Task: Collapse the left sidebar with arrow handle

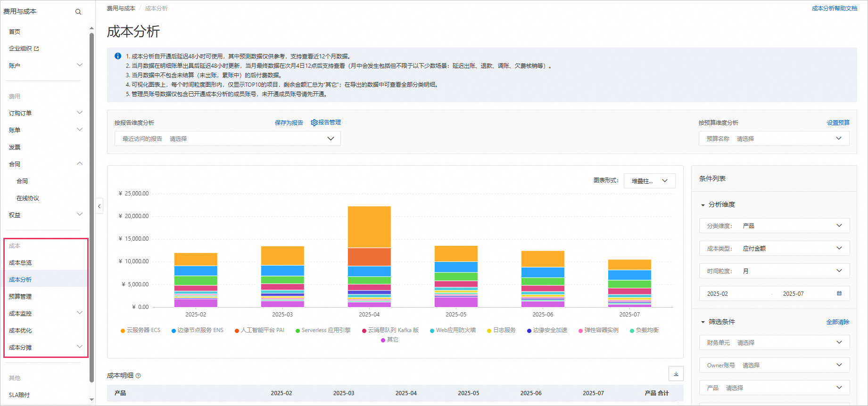Action: pyautogui.click(x=99, y=206)
